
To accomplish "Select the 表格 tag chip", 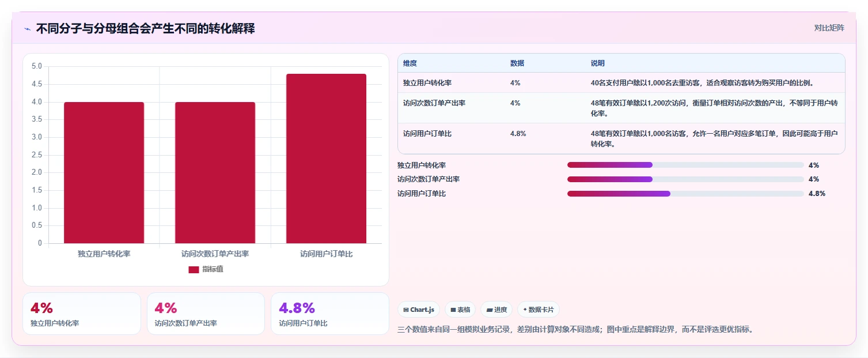I will pos(460,310).
